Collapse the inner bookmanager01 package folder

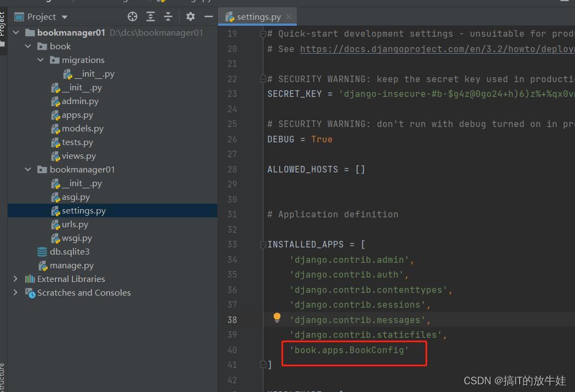(x=28, y=169)
